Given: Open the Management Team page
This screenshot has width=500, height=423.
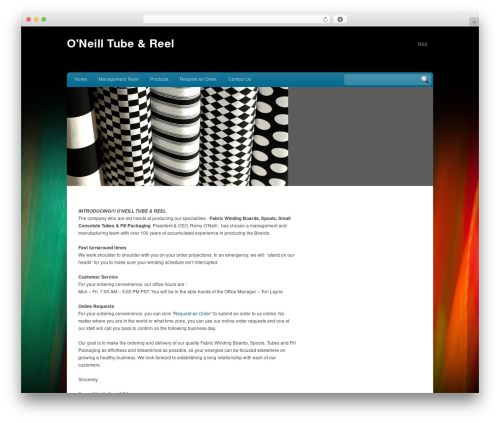Looking at the screenshot, I should point(118,79).
